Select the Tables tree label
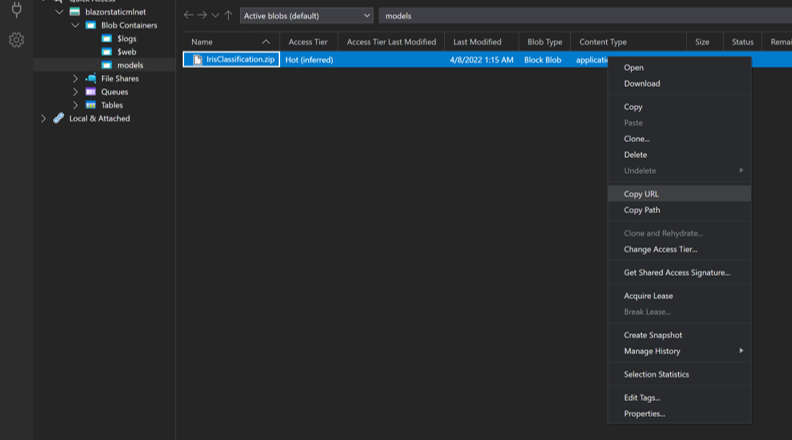 click(x=112, y=105)
